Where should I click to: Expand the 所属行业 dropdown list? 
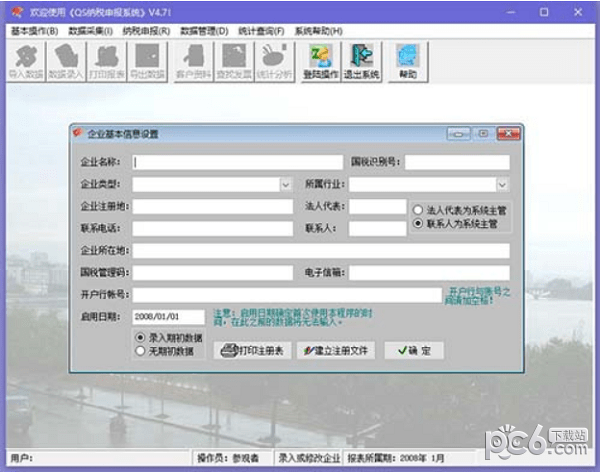tap(502, 184)
